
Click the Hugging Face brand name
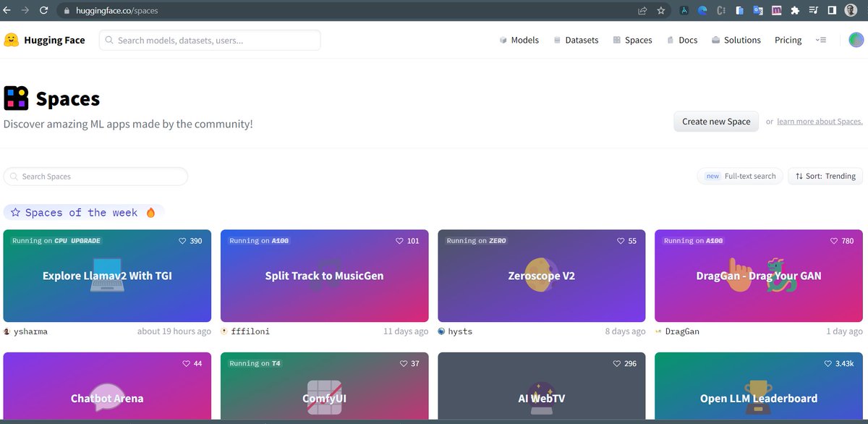54,40
